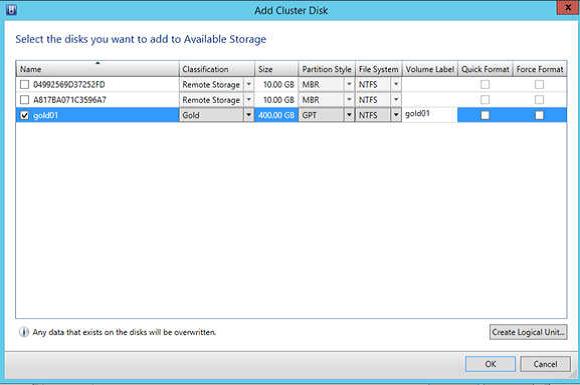Click the Partition Style column header

click(327, 69)
